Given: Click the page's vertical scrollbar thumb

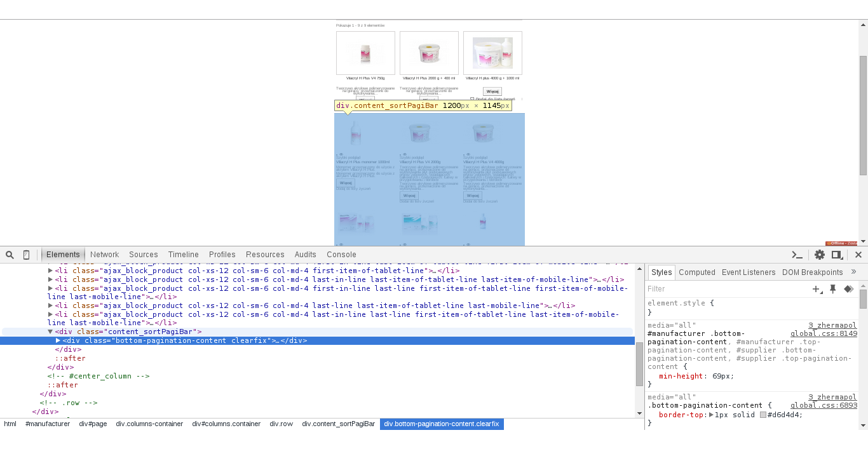Looking at the screenshot, I should pos(863,115).
